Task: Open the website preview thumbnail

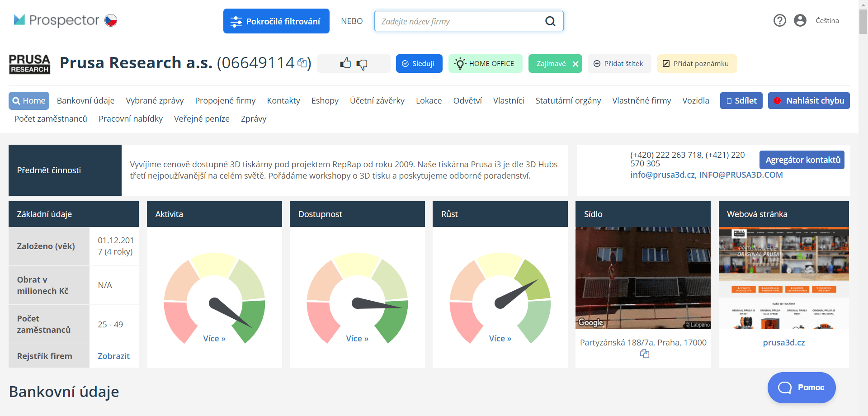Action: [784, 278]
